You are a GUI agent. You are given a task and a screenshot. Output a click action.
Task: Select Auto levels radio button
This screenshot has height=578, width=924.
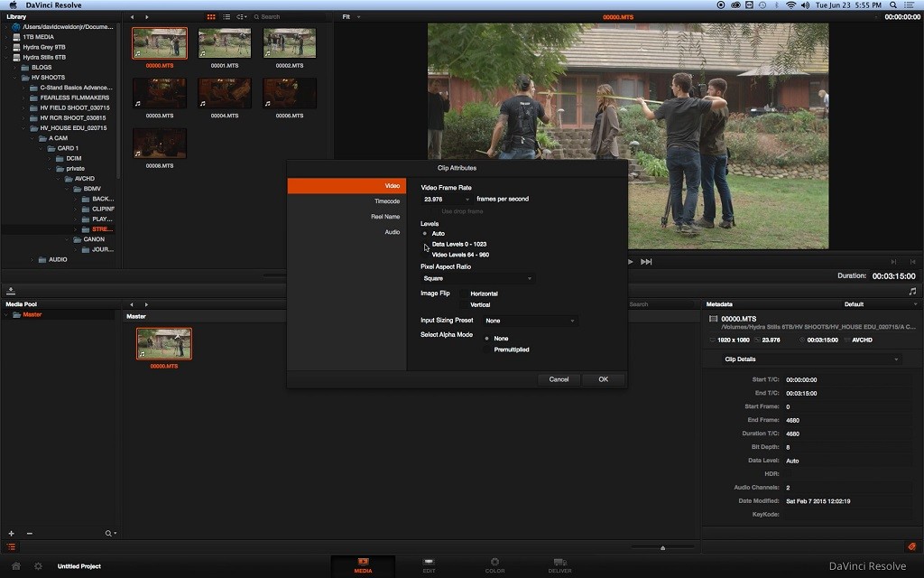click(425, 234)
